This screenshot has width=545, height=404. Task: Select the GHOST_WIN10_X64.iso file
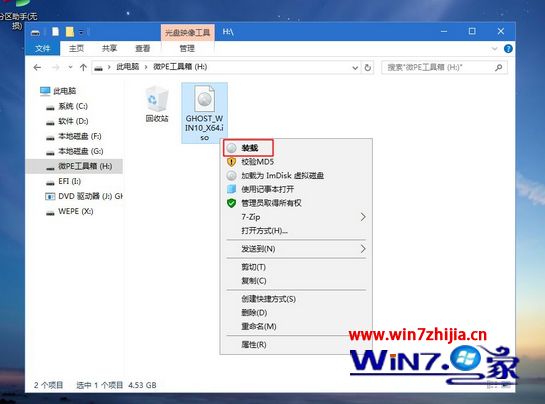click(x=204, y=113)
